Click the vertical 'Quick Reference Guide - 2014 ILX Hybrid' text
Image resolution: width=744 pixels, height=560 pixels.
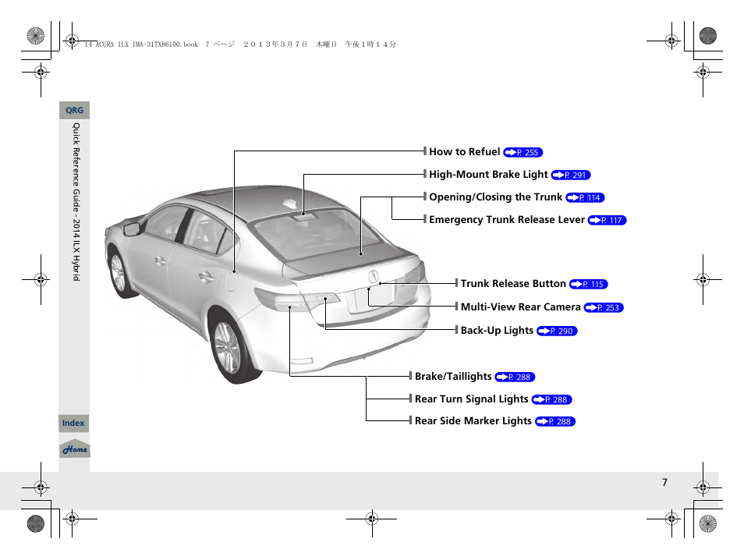(x=76, y=202)
